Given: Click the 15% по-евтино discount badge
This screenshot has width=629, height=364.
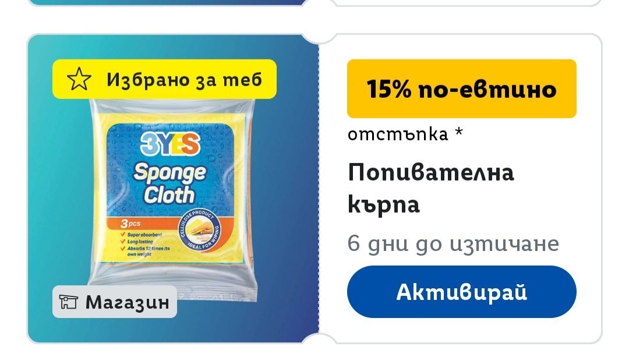Looking at the screenshot, I should point(461,89).
